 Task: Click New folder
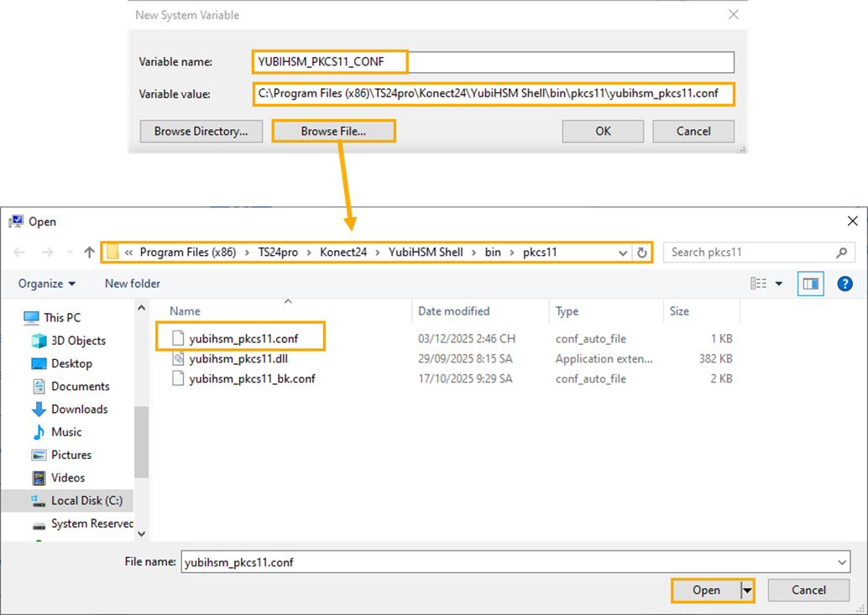[133, 284]
